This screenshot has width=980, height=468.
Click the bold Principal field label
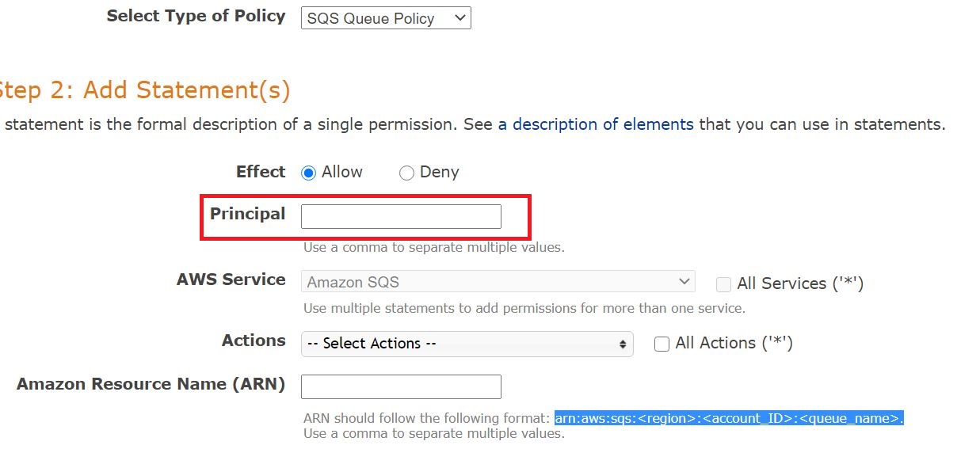pos(247,214)
